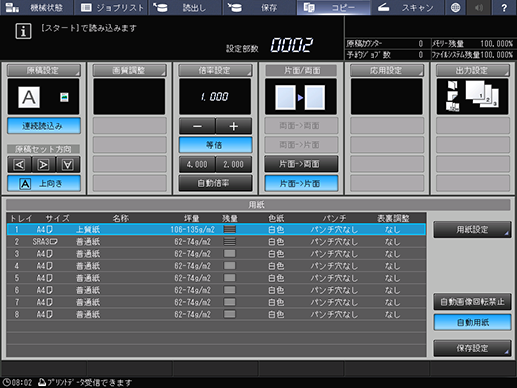The height and width of the screenshot is (388, 517).
Task: Open the 片面/両面 simplex/duplex header
Action: pyautogui.click(x=301, y=70)
